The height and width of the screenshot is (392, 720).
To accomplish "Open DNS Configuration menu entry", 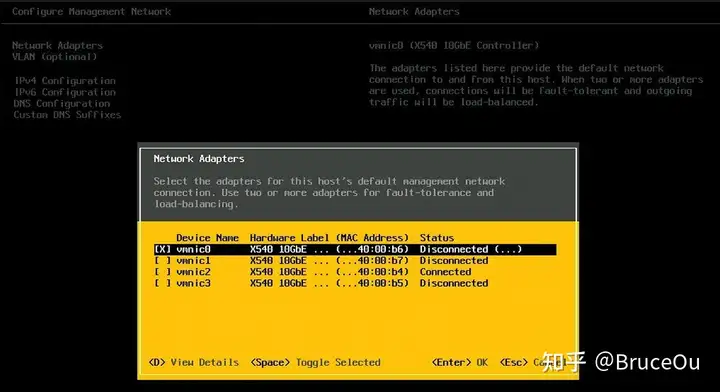I will point(62,104).
